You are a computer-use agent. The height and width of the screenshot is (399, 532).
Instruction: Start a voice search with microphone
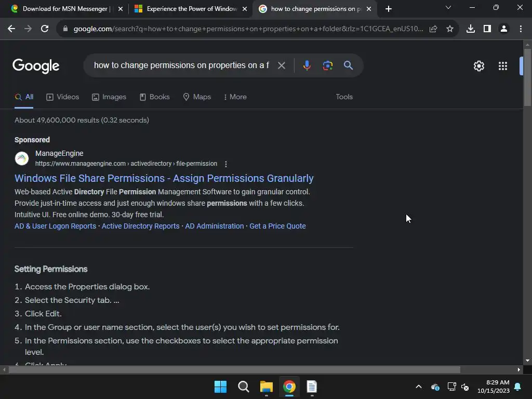click(307, 65)
